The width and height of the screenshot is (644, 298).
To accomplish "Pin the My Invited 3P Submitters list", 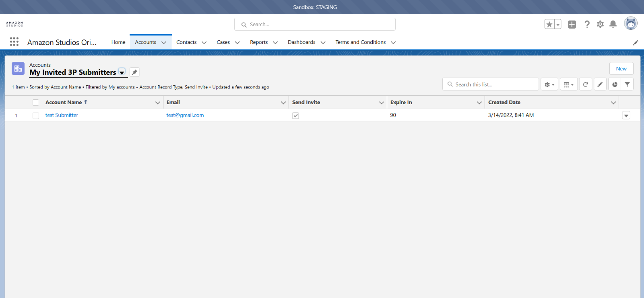I will pyautogui.click(x=134, y=72).
